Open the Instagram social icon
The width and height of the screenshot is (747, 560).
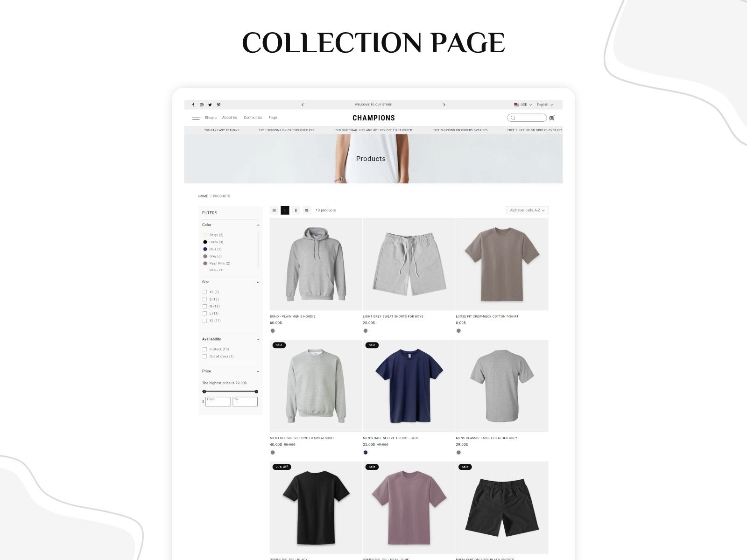pyautogui.click(x=202, y=105)
